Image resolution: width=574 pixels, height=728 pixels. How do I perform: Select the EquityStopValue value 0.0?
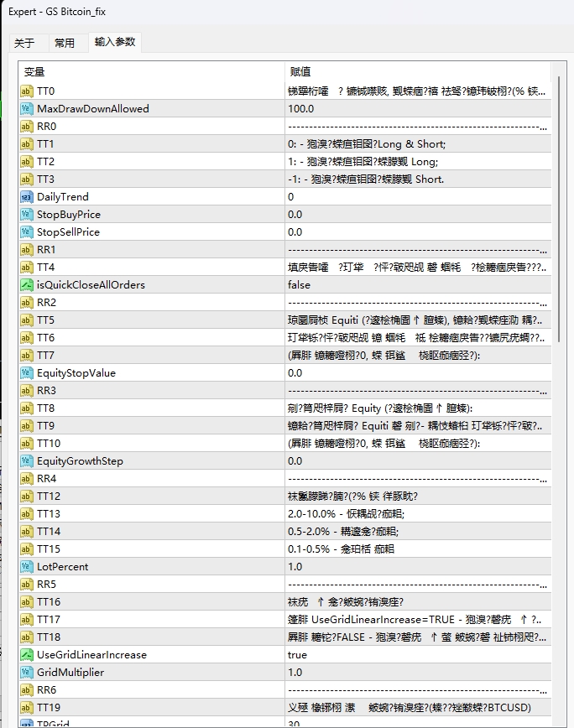coord(418,373)
